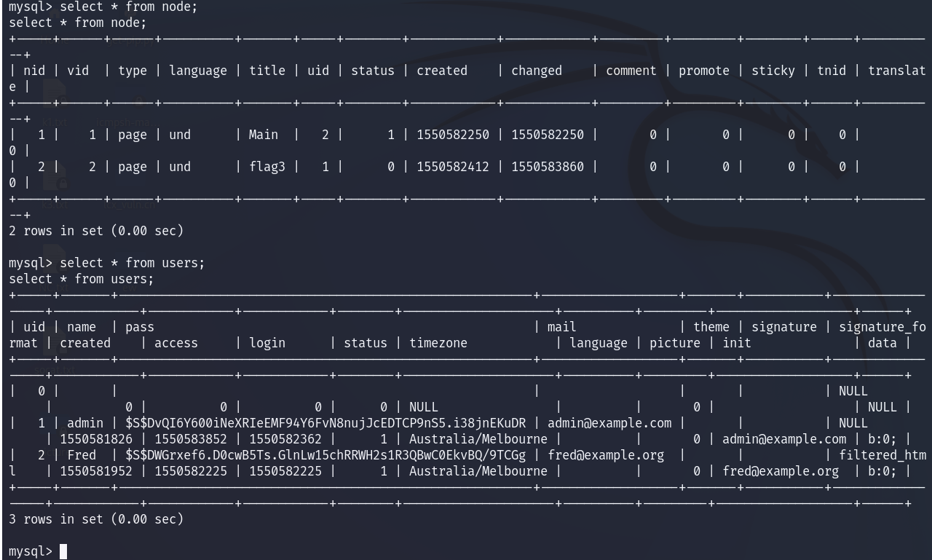
Task: Click the value 1550583860 in flag3 row
Action: [548, 167]
